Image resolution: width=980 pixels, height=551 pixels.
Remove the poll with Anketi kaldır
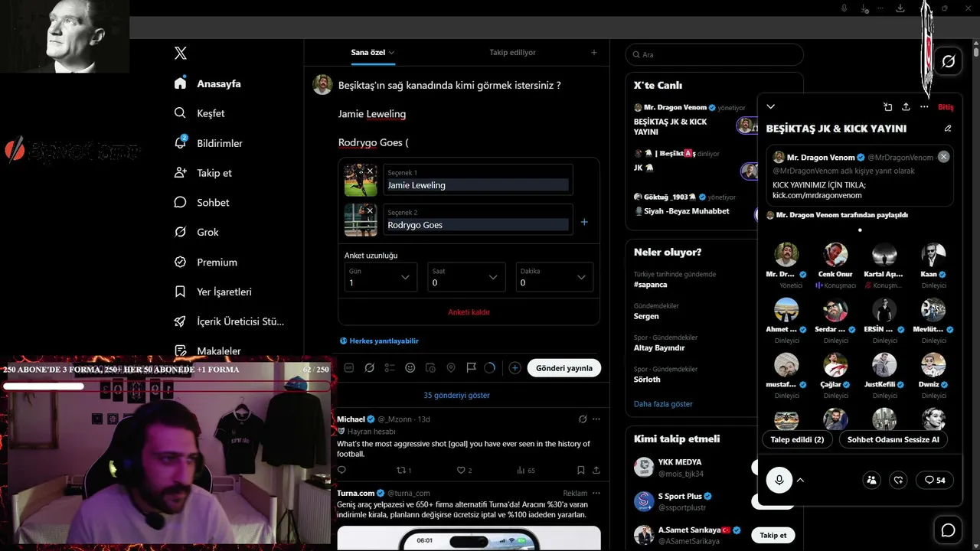pyautogui.click(x=469, y=312)
